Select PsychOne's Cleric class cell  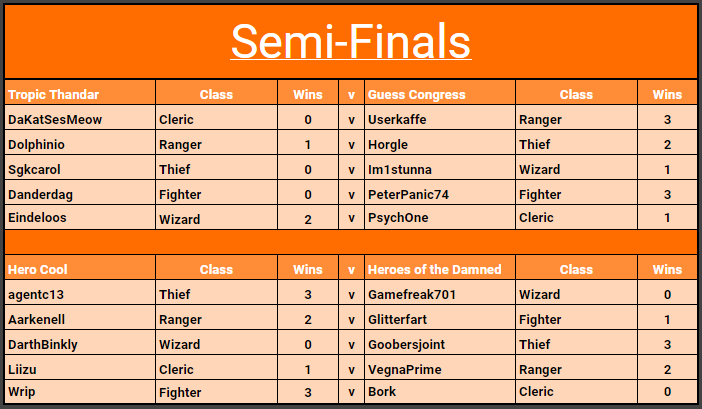(576, 217)
